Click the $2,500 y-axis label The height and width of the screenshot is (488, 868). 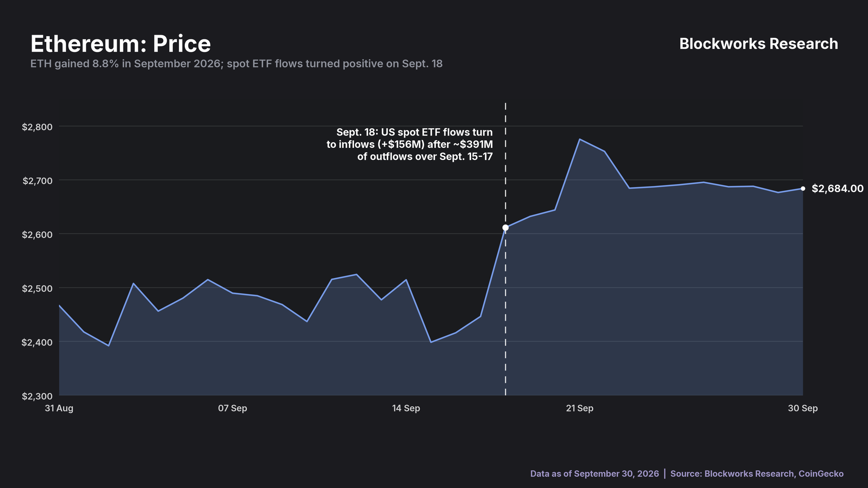[37, 288]
